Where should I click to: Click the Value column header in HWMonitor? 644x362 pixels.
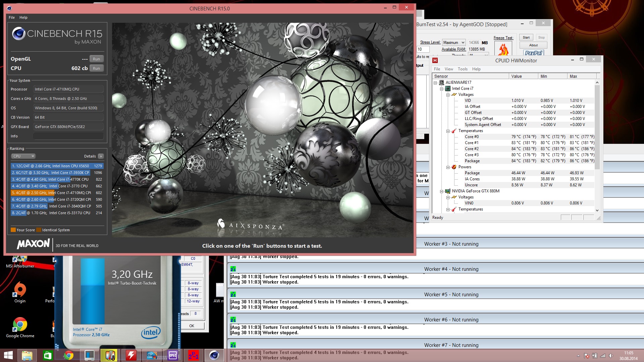coord(523,76)
